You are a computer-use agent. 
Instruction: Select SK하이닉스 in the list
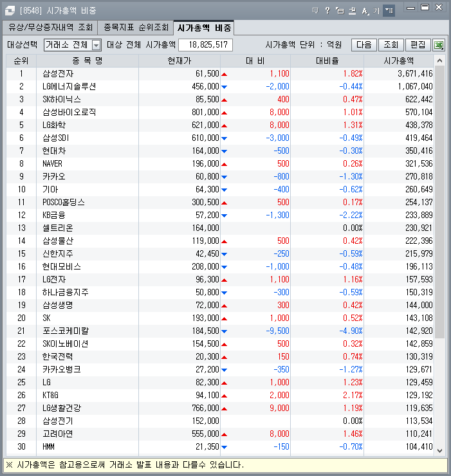pos(62,100)
